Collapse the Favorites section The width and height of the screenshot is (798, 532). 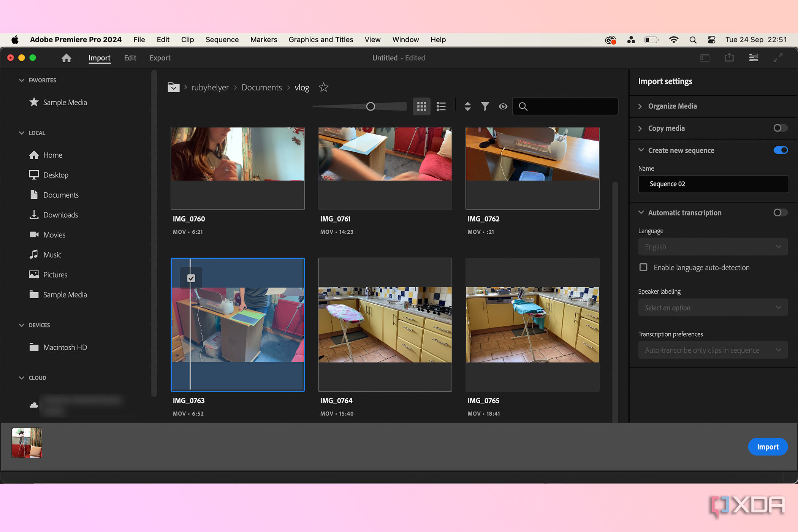pyautogui.click(x=21, y=80)
